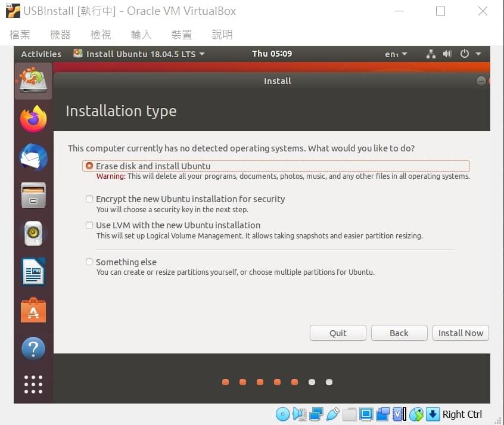Click the Ubiquity installer dock icon
The width and height of the screenshot is (504, 425).
coord(33,80)
